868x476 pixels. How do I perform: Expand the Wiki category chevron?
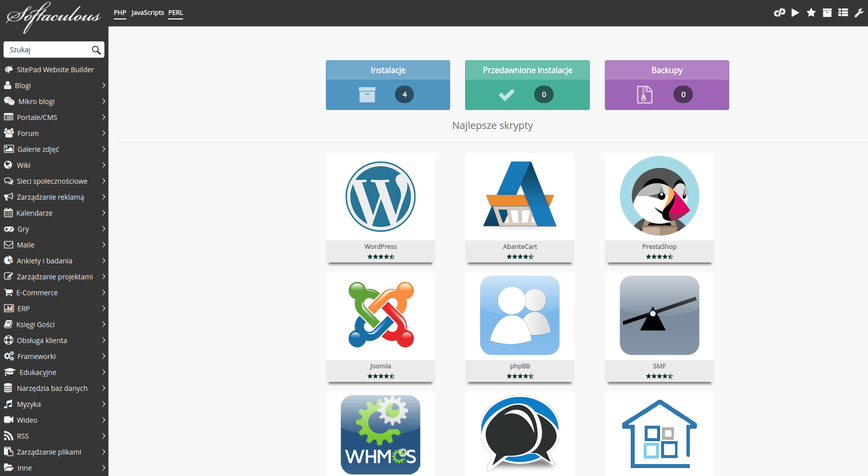(x=103, y=165)
